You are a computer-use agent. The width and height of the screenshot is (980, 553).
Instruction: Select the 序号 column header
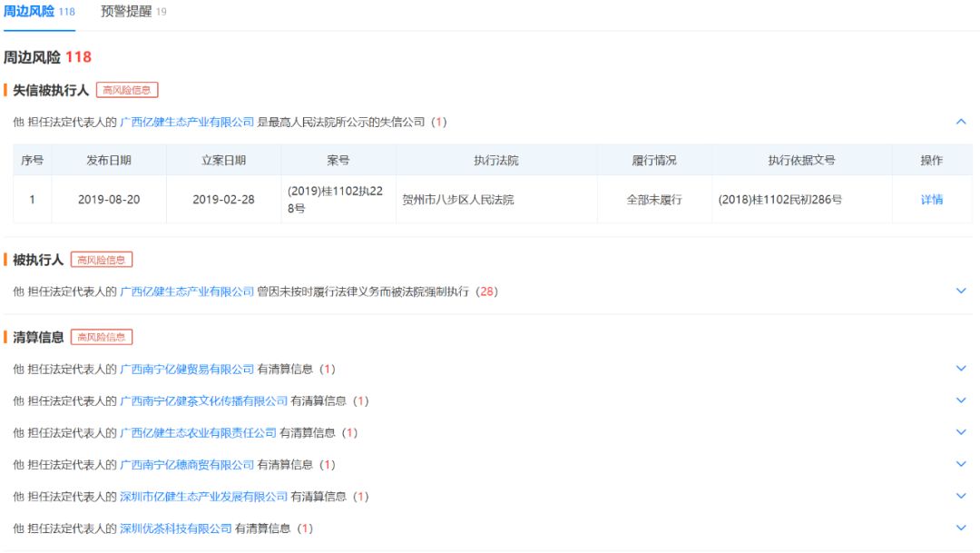(33, 160)
